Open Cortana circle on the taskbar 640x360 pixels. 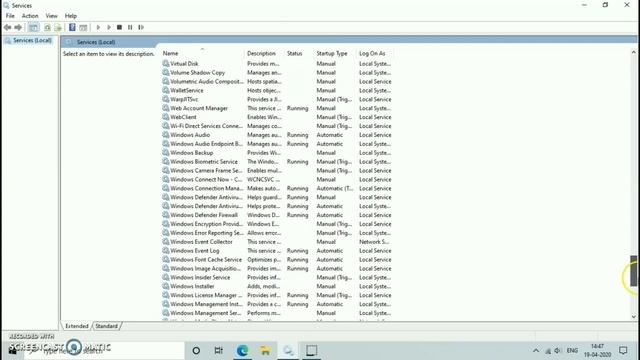196,350
